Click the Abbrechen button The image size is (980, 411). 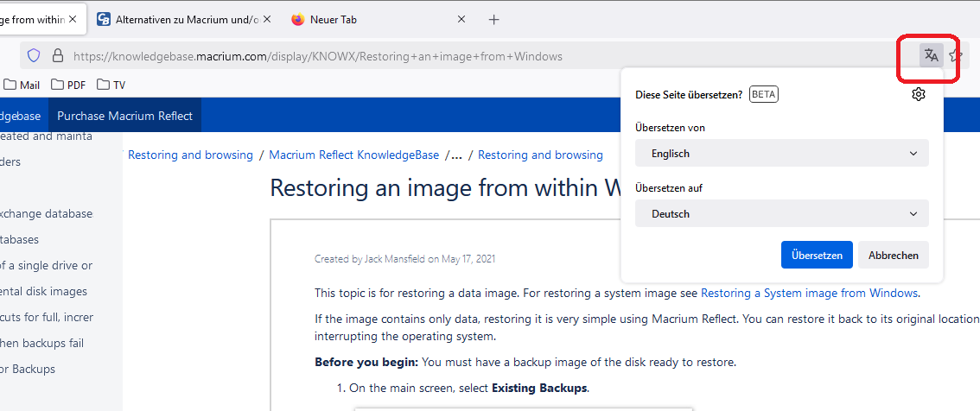point(893,255)
